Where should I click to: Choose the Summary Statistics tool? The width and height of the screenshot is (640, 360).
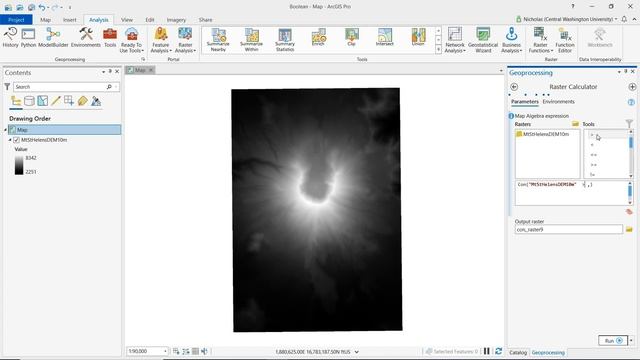[285, 40]
